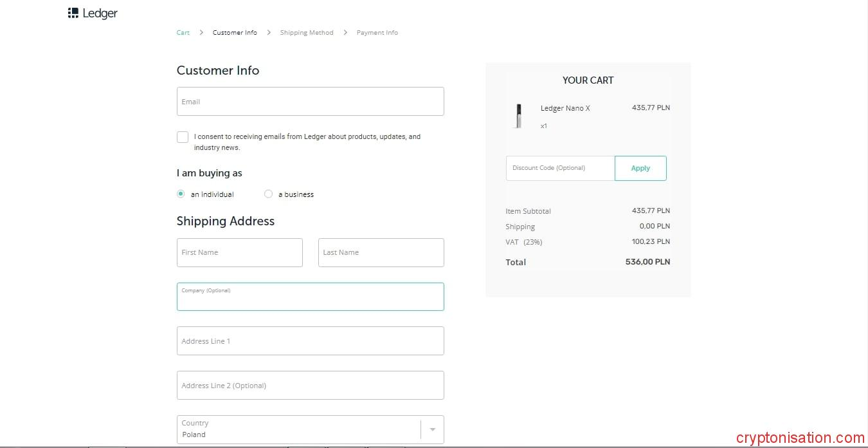
Task: Open the Country dropdown arrow
Action: (432, 429)
